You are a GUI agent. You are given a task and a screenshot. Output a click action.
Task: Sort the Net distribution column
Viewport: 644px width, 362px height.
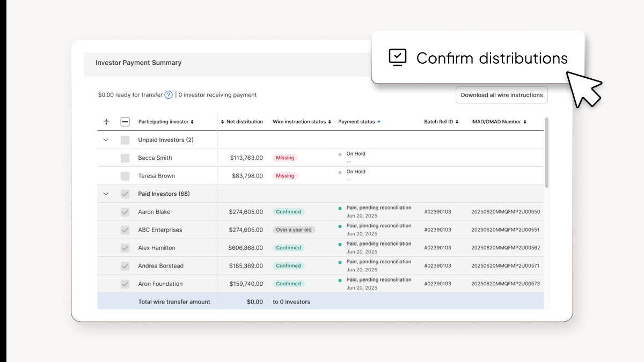(221, 122)
